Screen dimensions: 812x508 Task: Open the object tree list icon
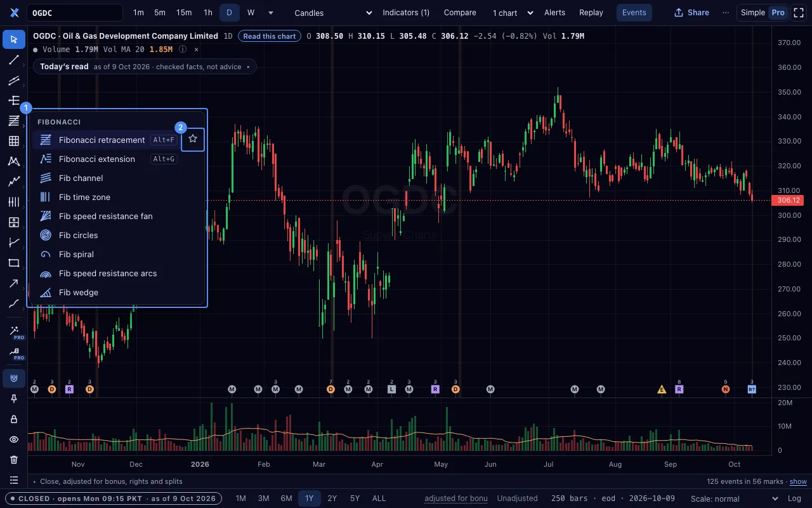point(14,480)
